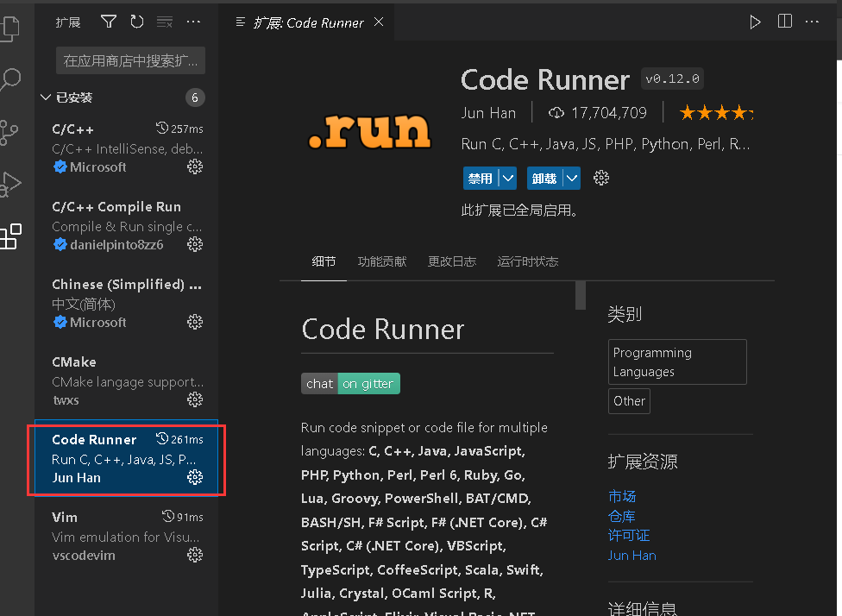Refresh the extensions list
The image size is (842, 616).
tap(137, 22)
